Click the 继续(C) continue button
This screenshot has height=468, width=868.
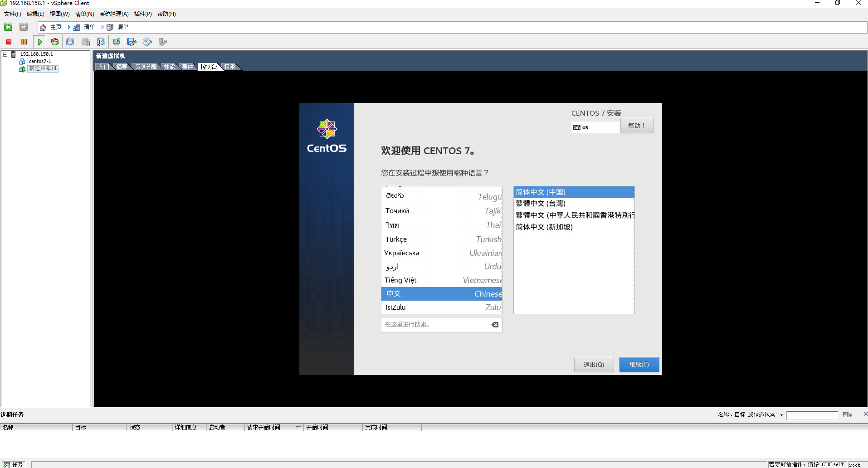click(x=639, y=365)
